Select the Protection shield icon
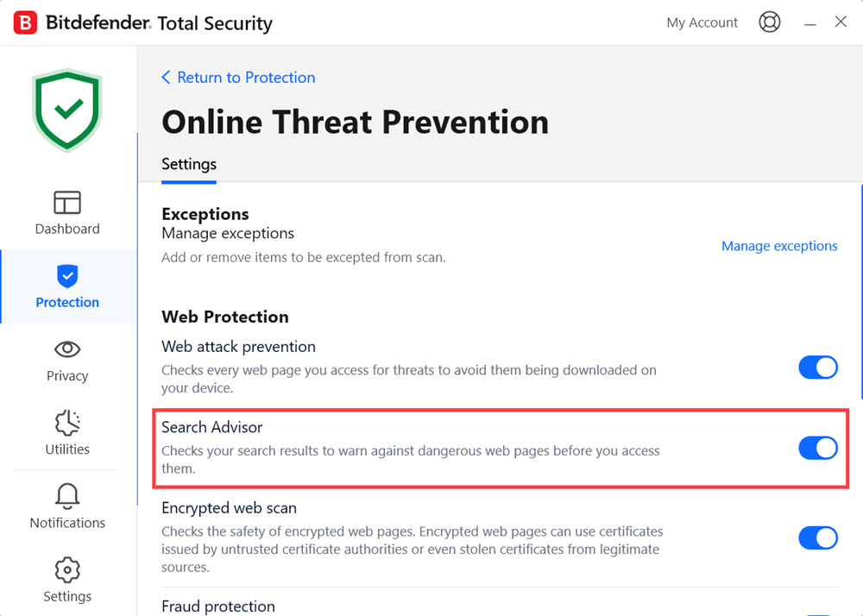Screen dimensions: 863x616 click(x=67, y=276)
